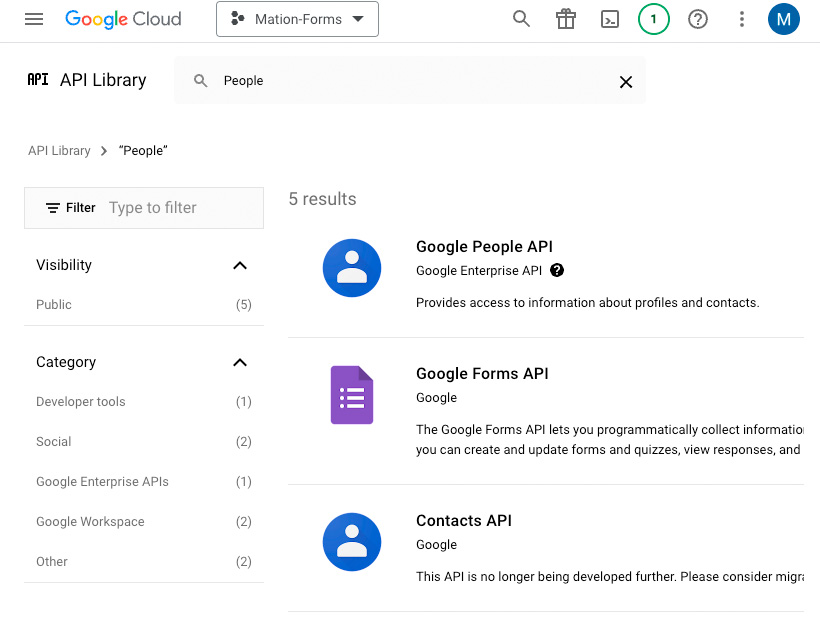Viewport: 820px width, 638px height.
Task: Click the help icon beside Google Enterprise API
Action: 557,270
